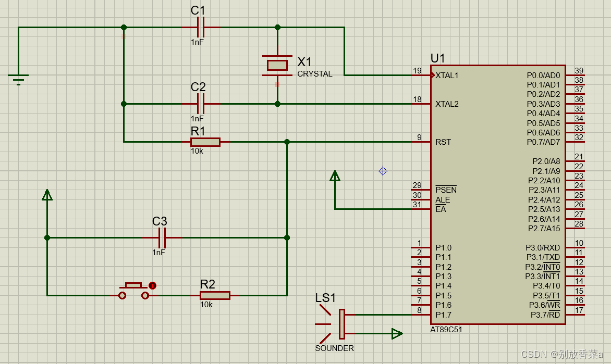611x364 pixels.
Task: Click the P3.7/RD pin label
Action: 545,315
